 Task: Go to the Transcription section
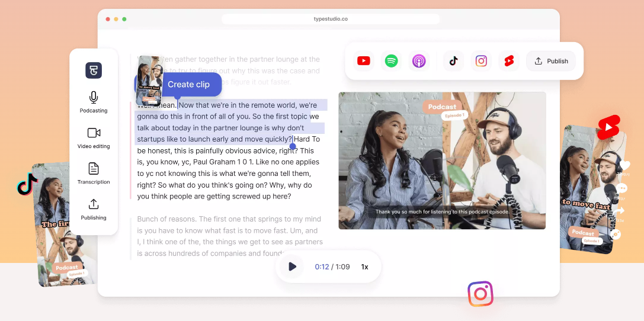[94, 174]
